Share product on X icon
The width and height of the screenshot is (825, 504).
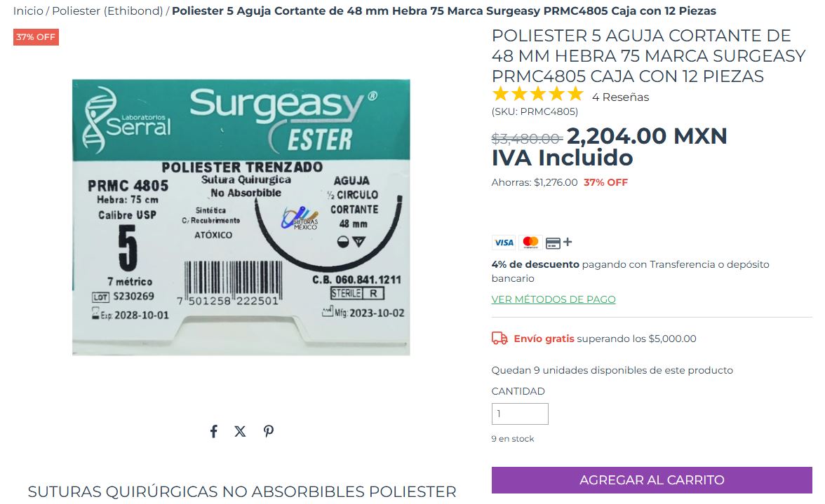coord(240,432)
